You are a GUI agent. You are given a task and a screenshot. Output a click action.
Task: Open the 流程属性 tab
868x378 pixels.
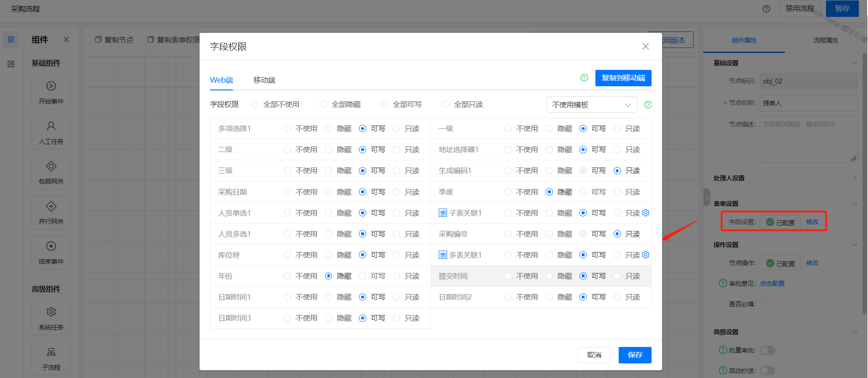click(825, 40)
